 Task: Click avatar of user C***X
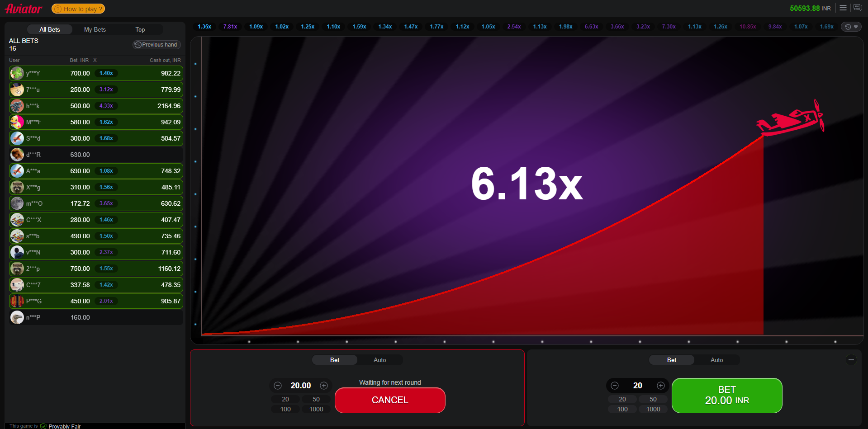[x=17, y=220]
